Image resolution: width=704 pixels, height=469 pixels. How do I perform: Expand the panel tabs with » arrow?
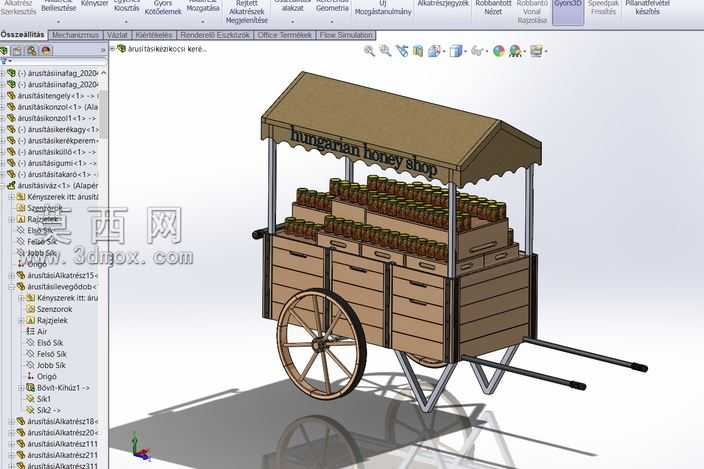(103, 50)
